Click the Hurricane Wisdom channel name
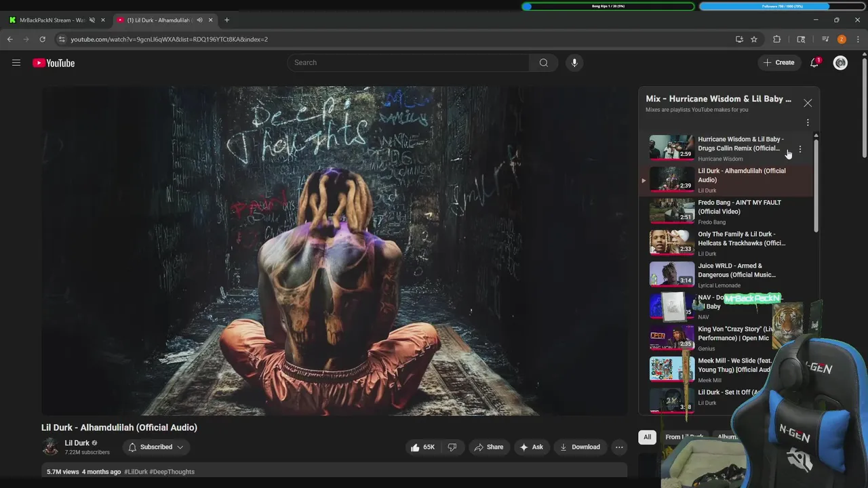Viewport: 868px width, 488px height. (x=721, y=159)
